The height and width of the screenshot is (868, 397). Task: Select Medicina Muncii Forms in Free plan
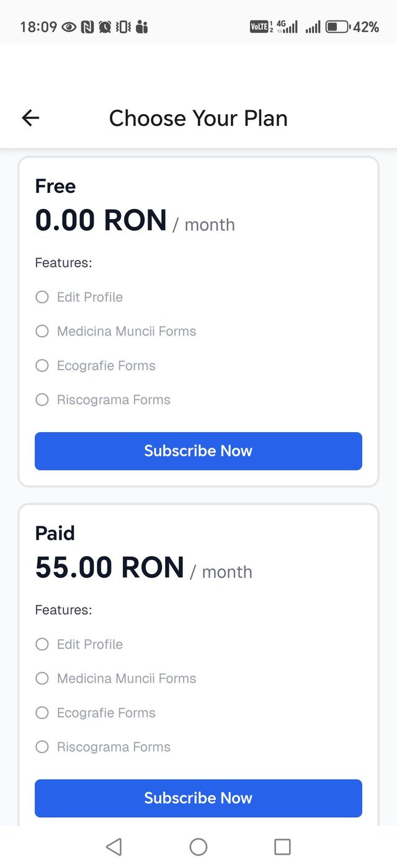(42, 331)
